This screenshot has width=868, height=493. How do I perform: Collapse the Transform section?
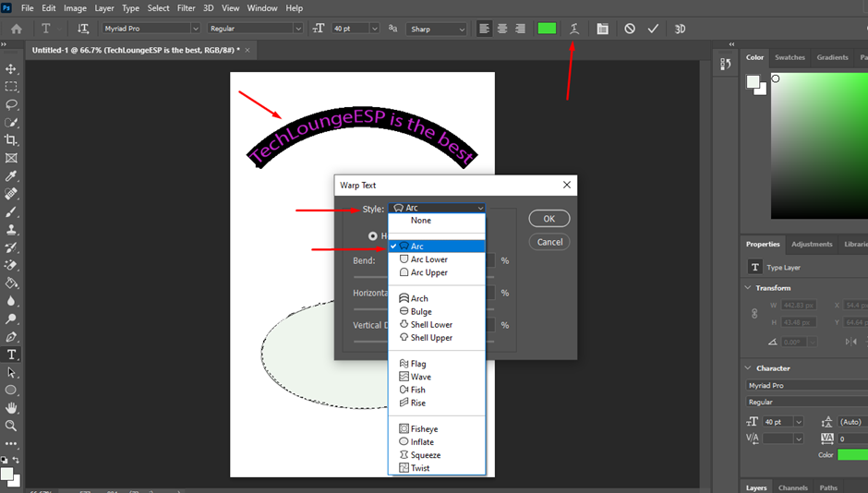(748, 288)
